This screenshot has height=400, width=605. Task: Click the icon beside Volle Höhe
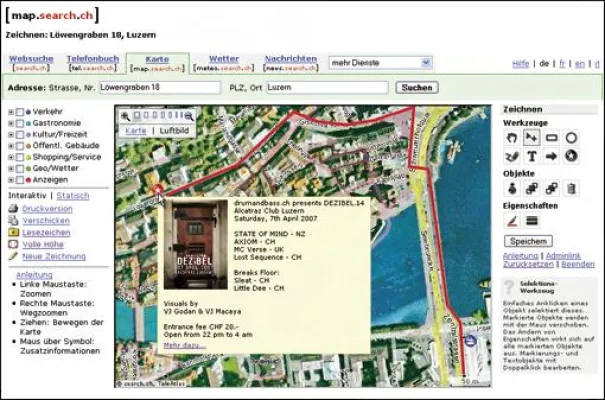coord(14,244)
